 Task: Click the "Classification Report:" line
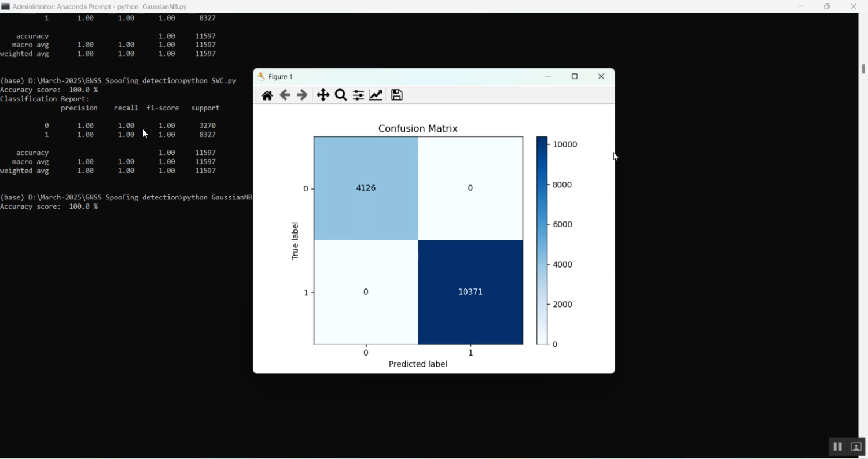(x=45, y=99)
